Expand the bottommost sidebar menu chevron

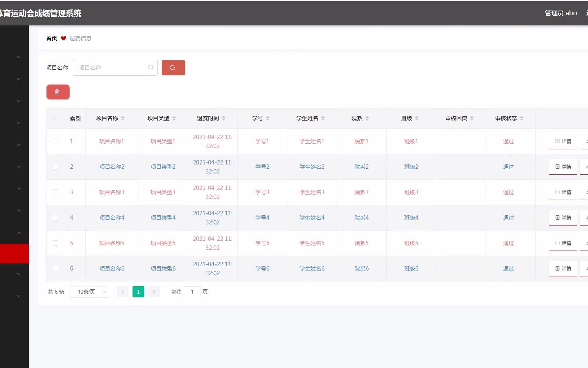click(19, 296)
